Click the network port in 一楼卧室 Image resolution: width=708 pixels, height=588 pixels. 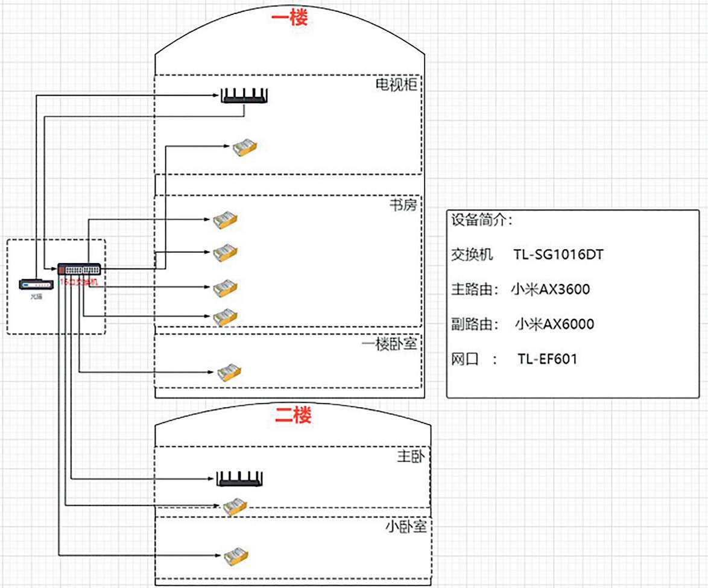230,372
